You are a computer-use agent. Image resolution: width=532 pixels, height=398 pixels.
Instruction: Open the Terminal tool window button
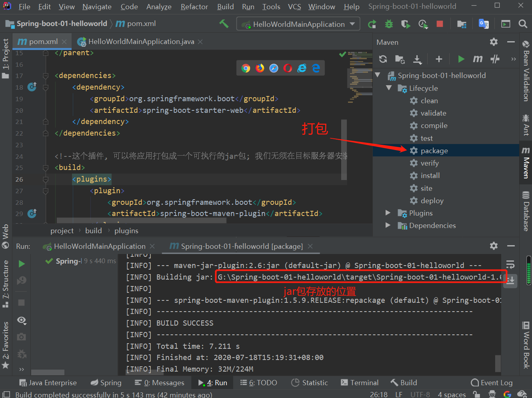[359, 383]
